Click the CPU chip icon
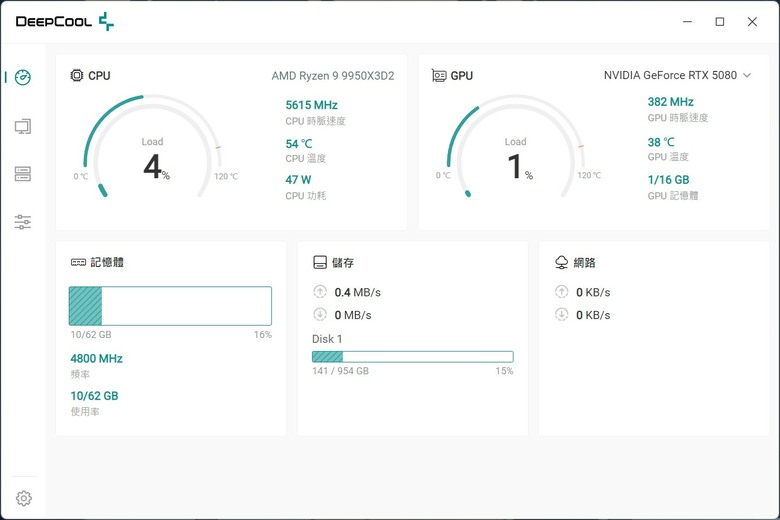 point(77,76)
